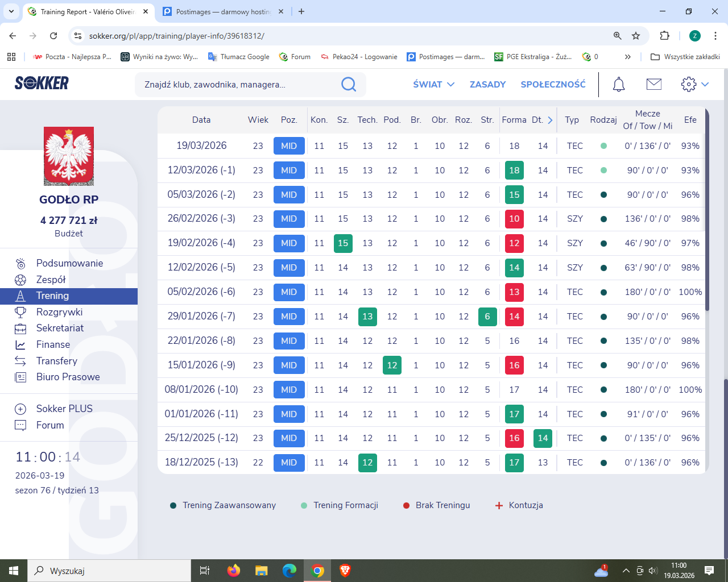Click the Data column header
Viewport: 728px width, 582px height.
coord(201,120)
